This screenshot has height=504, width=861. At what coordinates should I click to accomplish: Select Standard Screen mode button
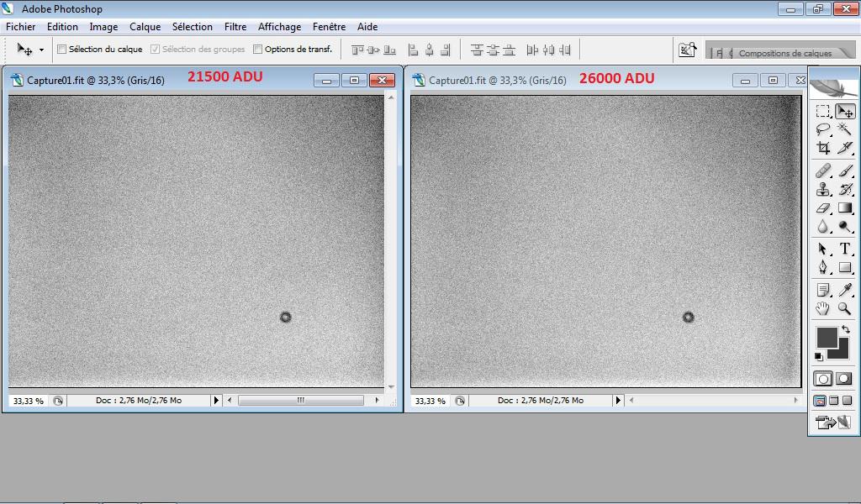(x=819, y=401)
